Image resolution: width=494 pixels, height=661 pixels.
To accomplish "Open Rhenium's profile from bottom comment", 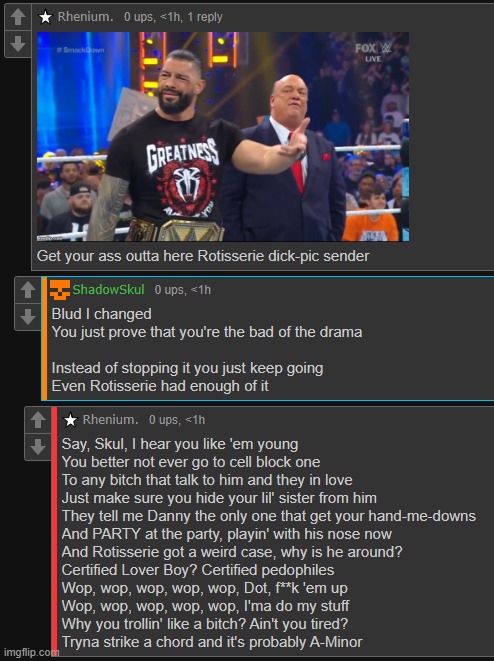I will tap(110, 420).
